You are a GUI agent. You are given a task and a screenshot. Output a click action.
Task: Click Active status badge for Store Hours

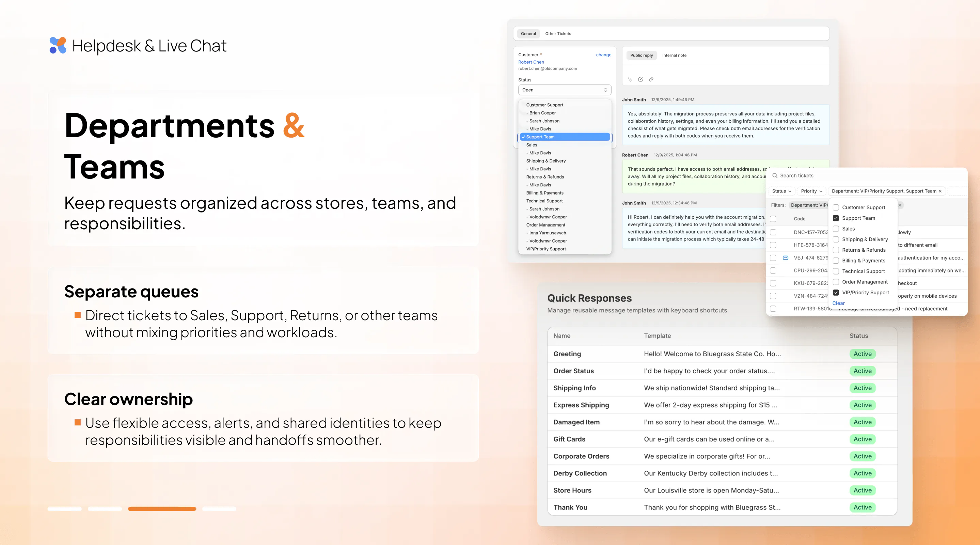[863, 490]
